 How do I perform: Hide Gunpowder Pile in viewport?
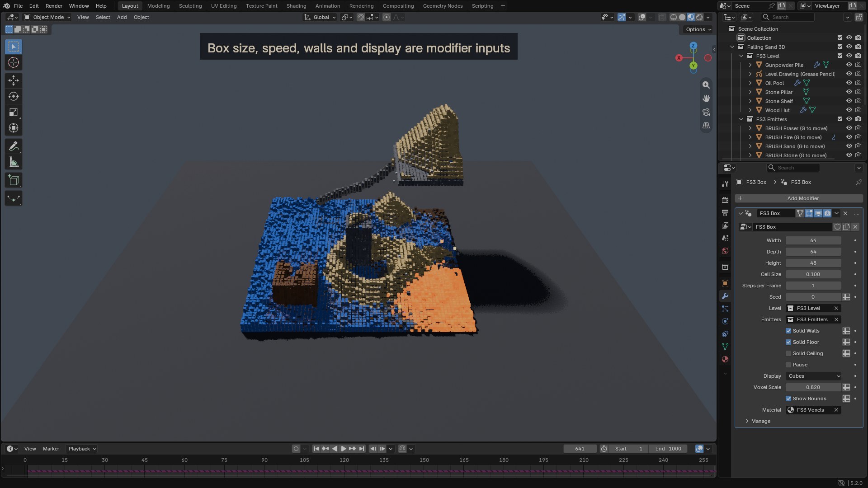[849, 65]
